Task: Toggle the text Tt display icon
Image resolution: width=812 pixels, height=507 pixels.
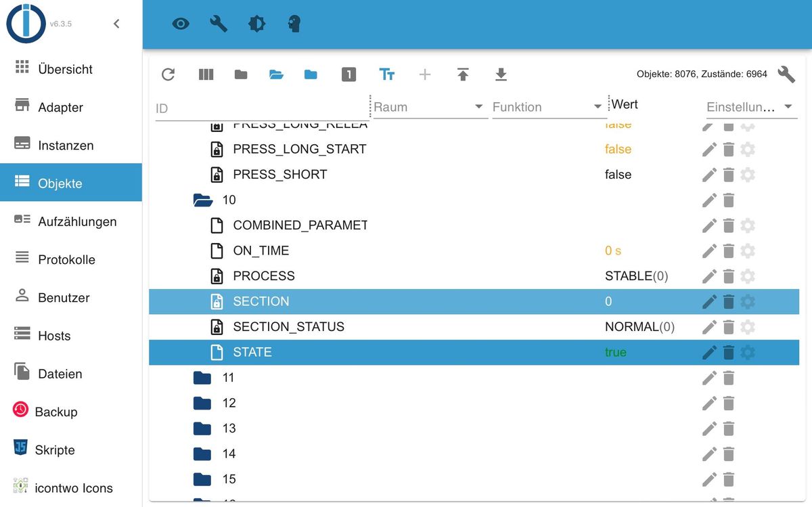Action: coord(387,74)
